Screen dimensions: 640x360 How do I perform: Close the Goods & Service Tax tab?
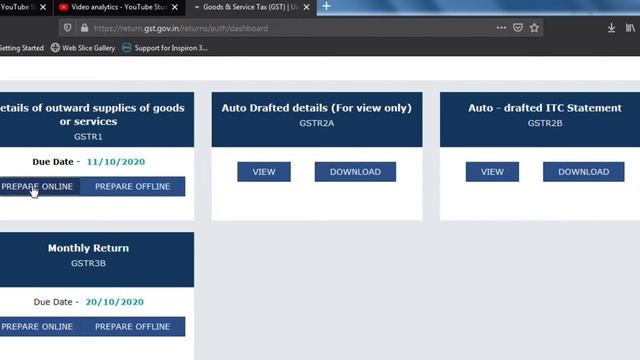[x=307, y=7]
